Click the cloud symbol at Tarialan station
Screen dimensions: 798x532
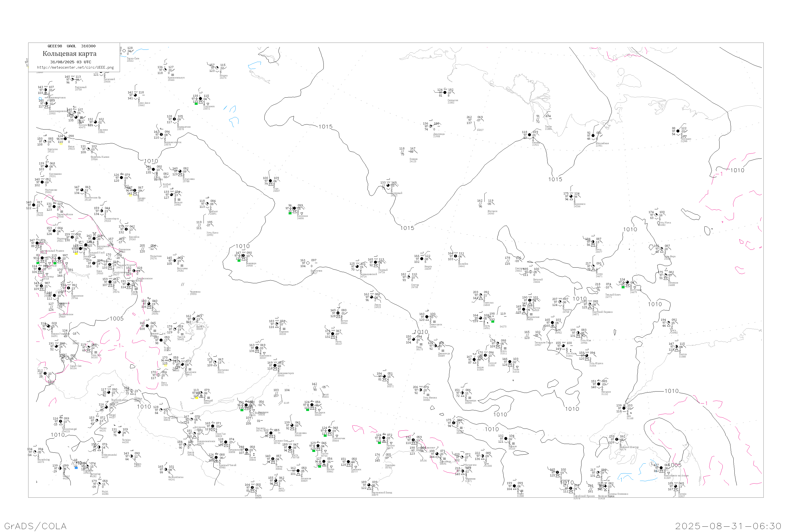[x=119, y=433]
